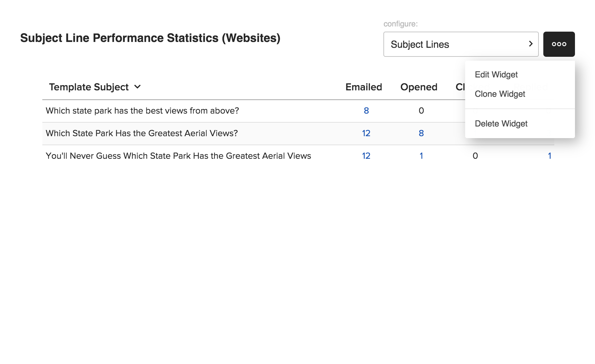Click Opened count 8 for 'Greatest Aerial Views?' row
Image resolution: width=595 pixels, height=364 pixels.
coord(421,133)
